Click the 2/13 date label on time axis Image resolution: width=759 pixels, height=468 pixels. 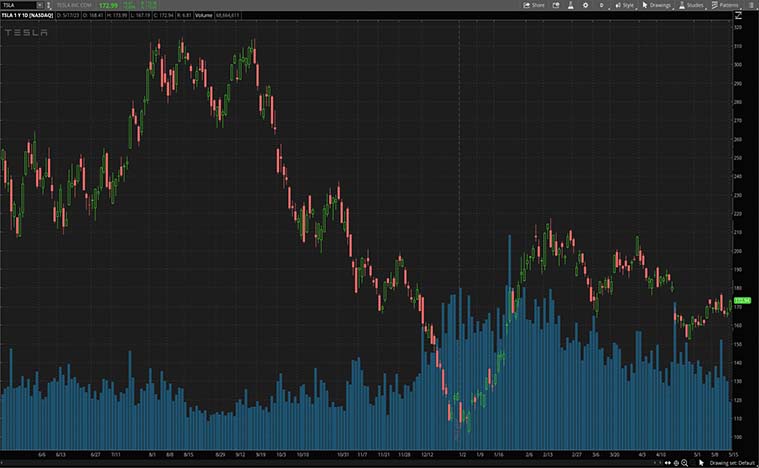(x=548, y=455)
